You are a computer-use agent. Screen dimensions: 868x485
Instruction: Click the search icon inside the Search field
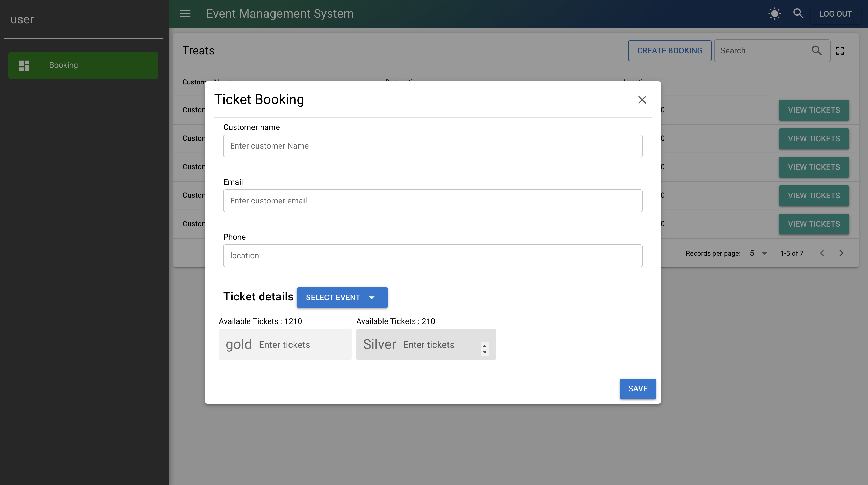816,50
